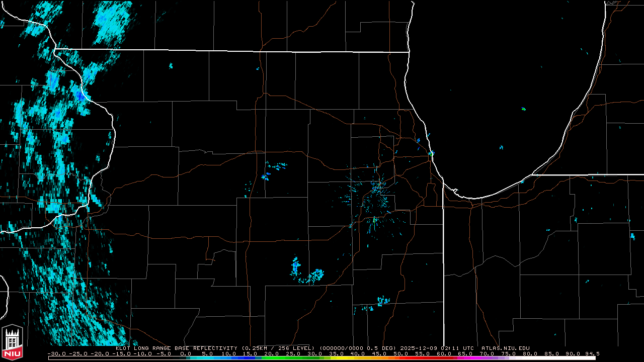Click the green radar echo over Lake Michigan
The width and height of the screenshot is (644, 362).
pyautogui.click(x=524, y=109)
